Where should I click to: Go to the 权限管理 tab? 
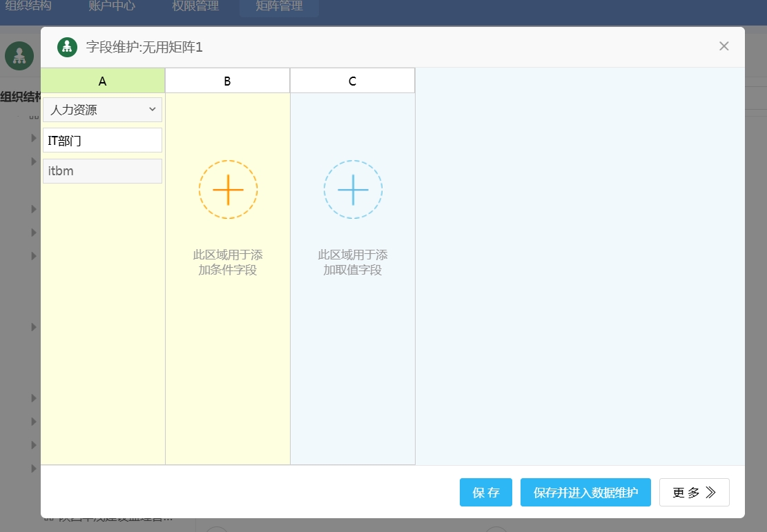coord(195,7)
